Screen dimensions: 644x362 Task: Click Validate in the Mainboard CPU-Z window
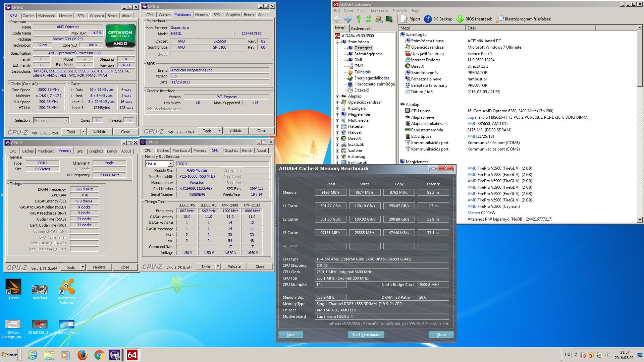tap(236, 131)
